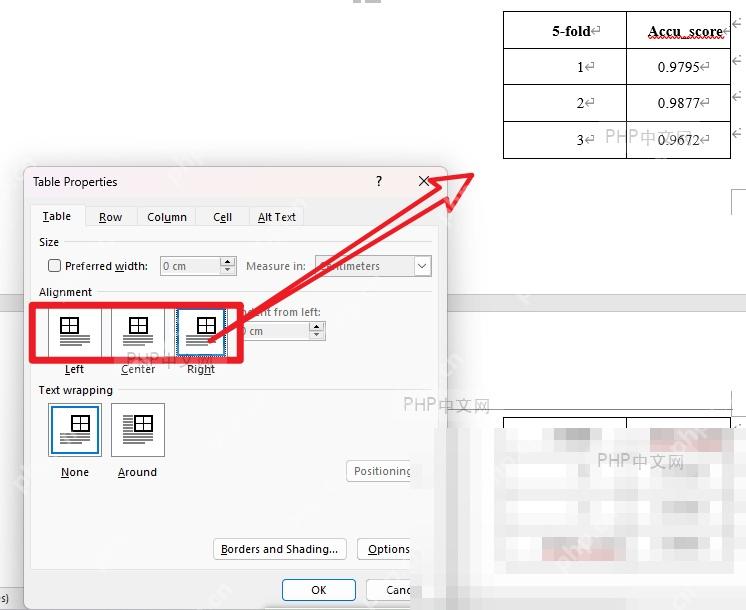The image size is (746, 610).
Task: Click the Accu_score header cell
Action: [x=678, y=30]
